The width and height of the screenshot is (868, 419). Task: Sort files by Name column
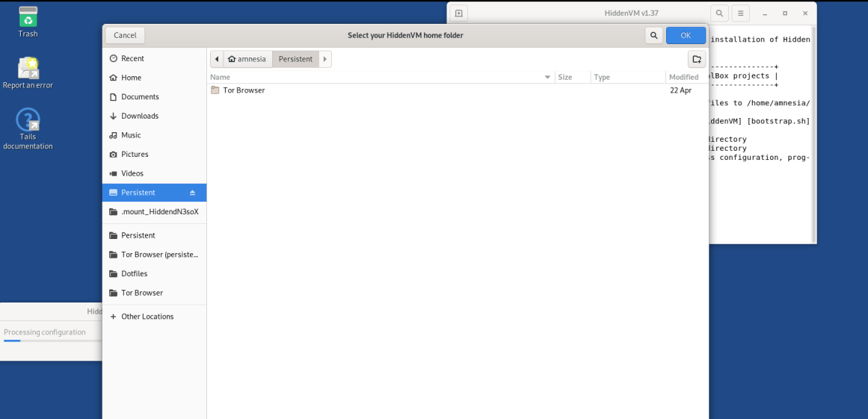click(381, 78)
